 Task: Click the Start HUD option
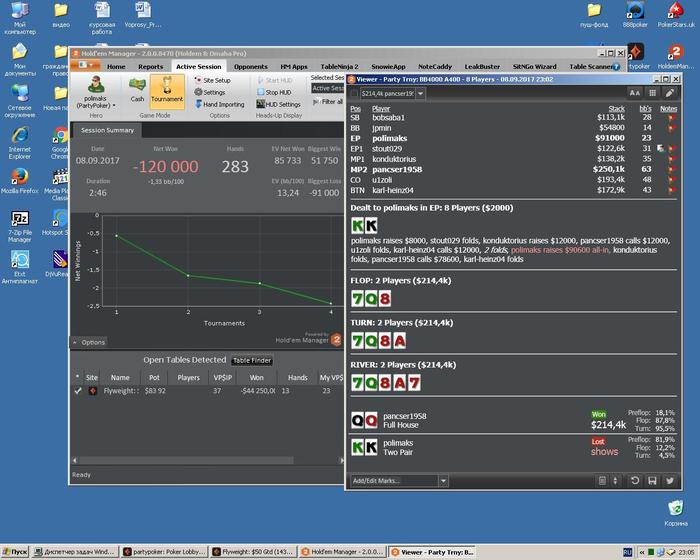point(275,80)
